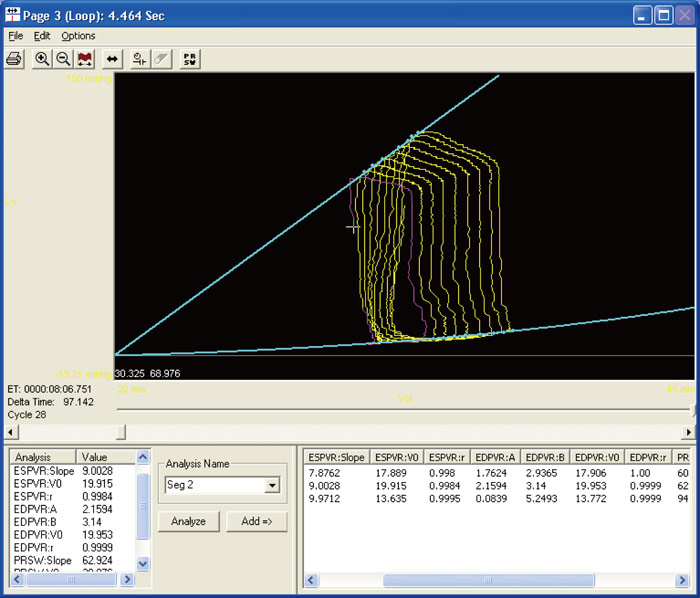Click left arrow of results table scrollbar
The image size is (700, 598).
coord(312,580)
